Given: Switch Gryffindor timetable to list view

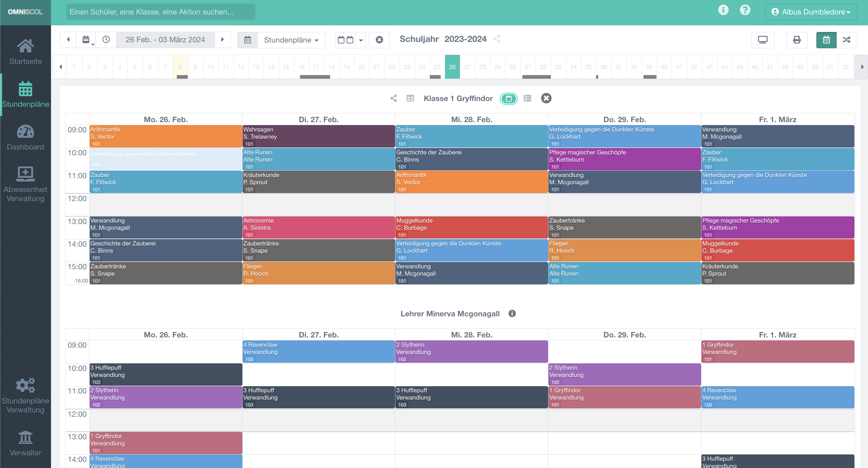Looking at the screenshot, I should pos(527,98).
